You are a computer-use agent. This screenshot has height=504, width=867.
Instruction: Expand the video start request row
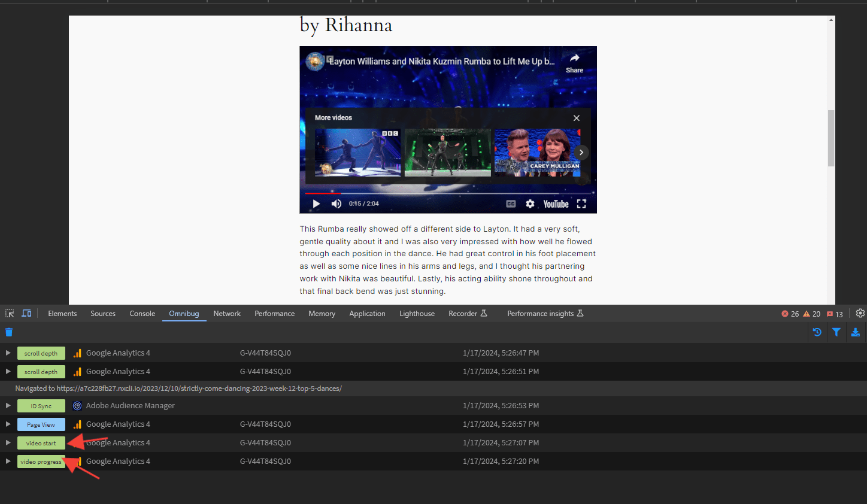pos(8,443)
